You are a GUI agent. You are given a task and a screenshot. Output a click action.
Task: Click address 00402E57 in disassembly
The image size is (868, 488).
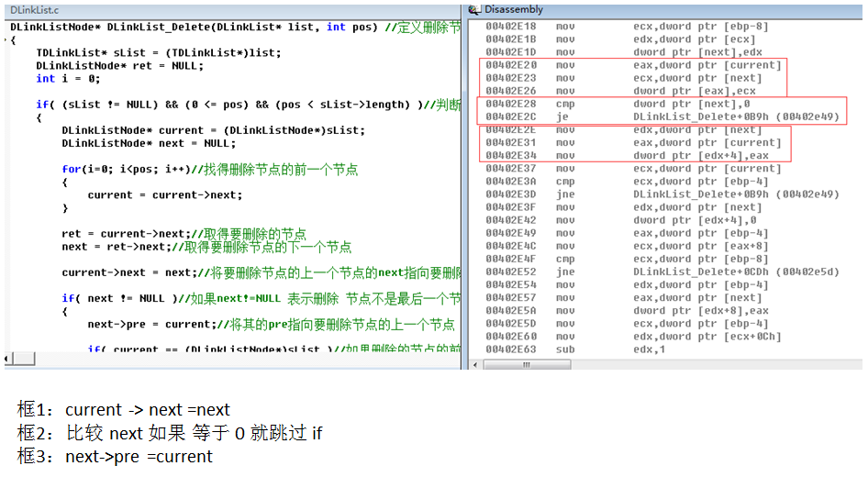click(511, 297)
